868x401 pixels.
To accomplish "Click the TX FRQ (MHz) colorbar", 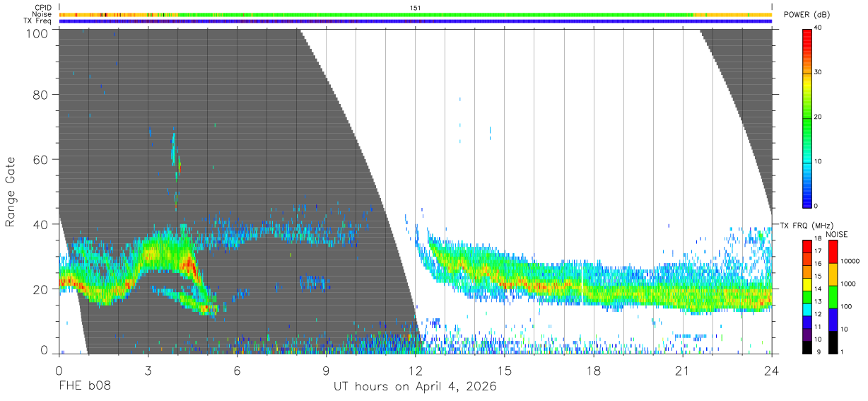I will (x=807, y=297).
